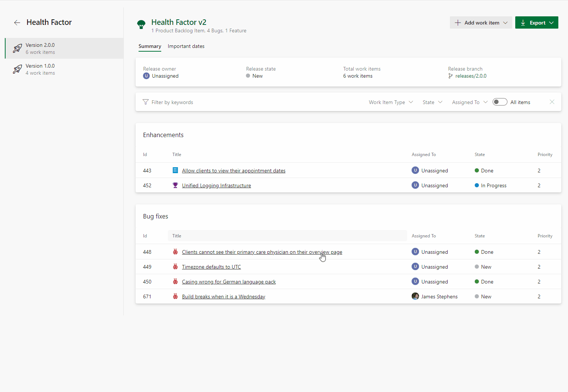The image size is (568, 392).
Task: Switch to the Important dates tab
Action: click(x=186, y=46)
